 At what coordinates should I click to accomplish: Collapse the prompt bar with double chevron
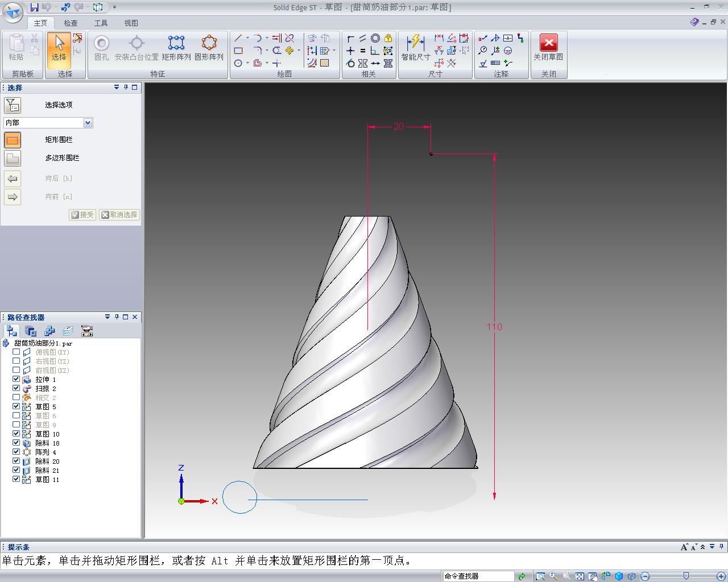[x=703, y=547]
